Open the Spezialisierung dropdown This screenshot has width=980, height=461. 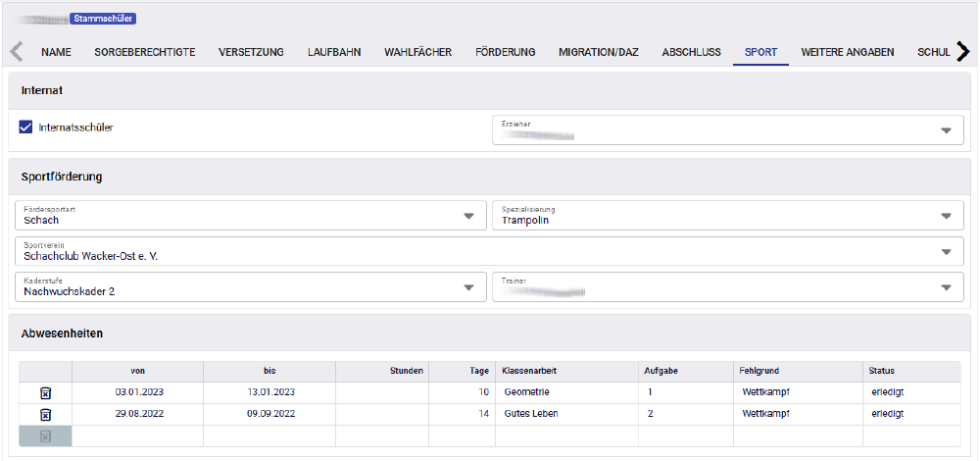point(945,216)
